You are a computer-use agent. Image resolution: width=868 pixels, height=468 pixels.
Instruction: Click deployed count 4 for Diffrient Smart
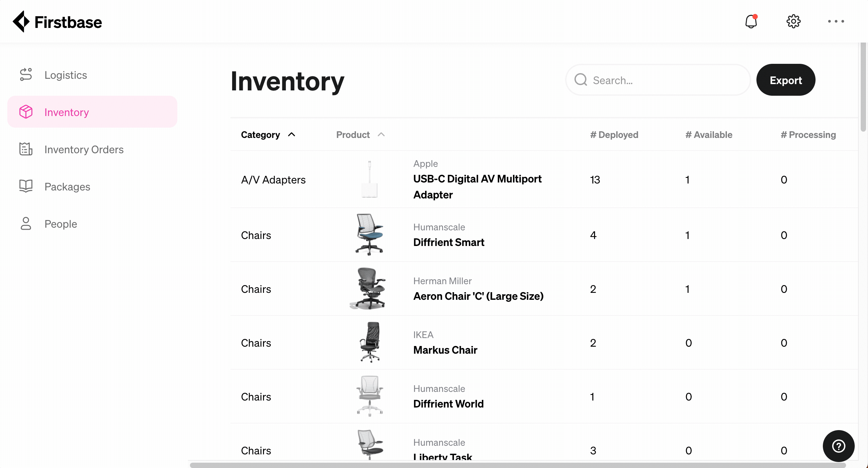(x=593, y=235)
